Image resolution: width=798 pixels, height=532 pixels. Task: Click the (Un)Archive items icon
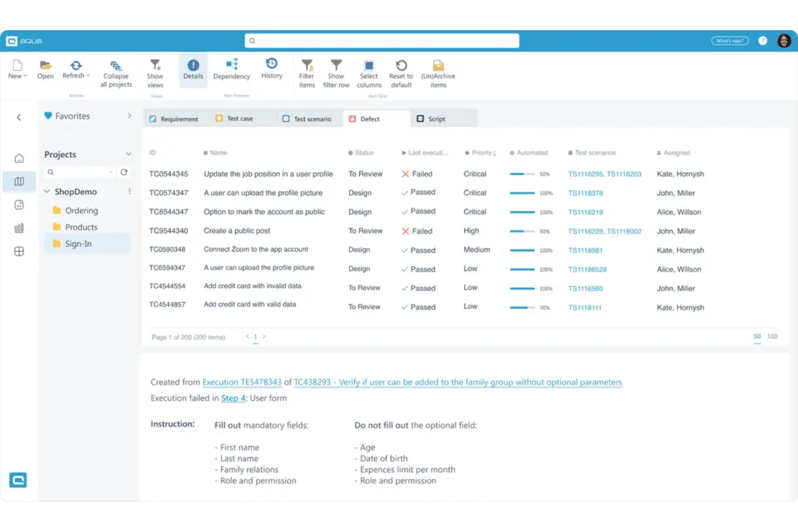[x=438, y=65]
